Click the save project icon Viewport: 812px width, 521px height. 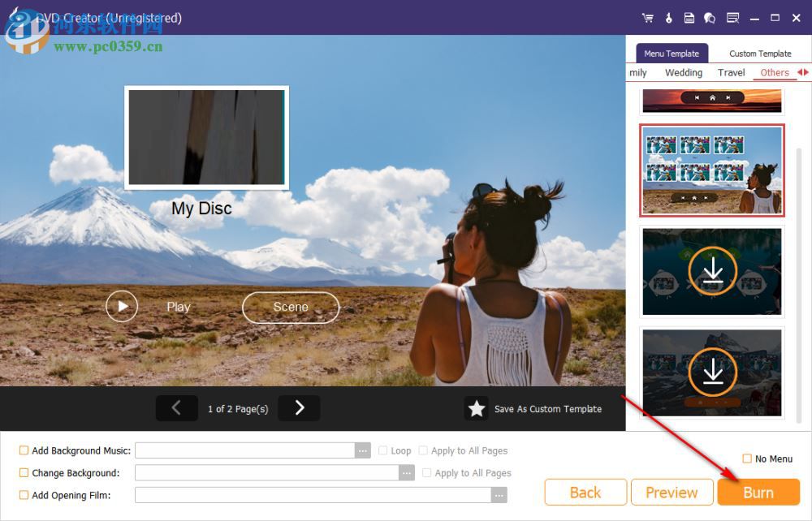coord(689,18)
